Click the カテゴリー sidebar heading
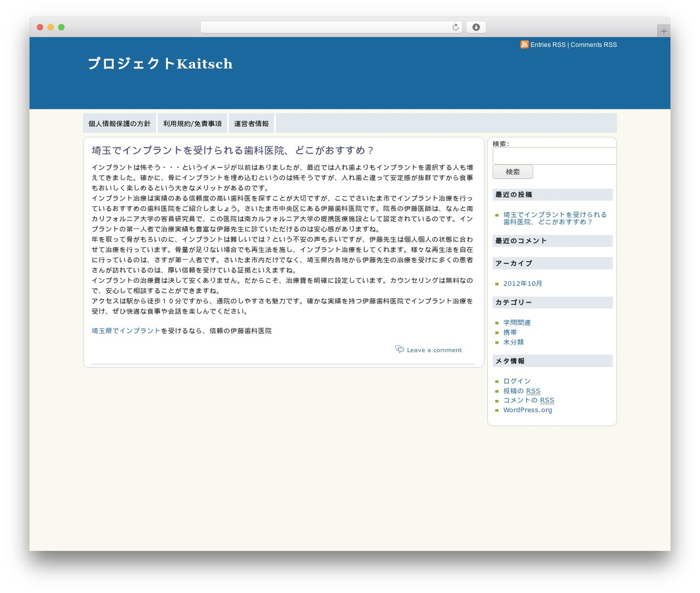The height and width of the screenshot is (593, 700). tap(552, 303)
